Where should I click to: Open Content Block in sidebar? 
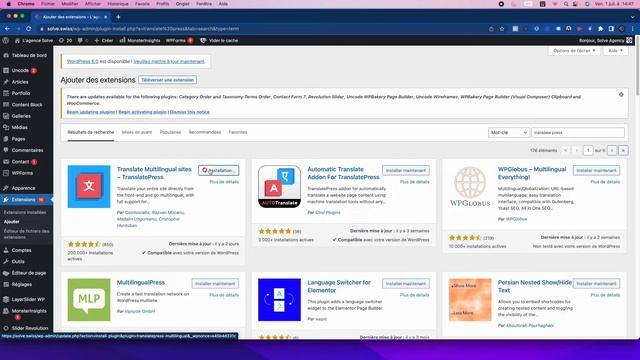tap(27, 104)
